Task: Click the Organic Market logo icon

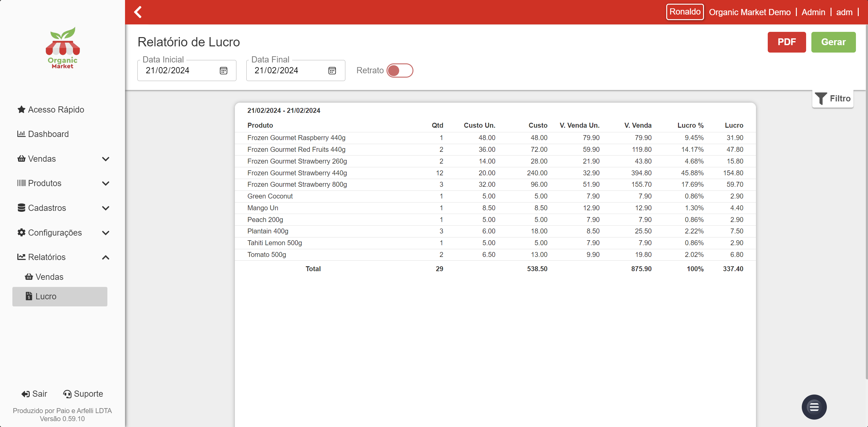Action: coord(63,49)
